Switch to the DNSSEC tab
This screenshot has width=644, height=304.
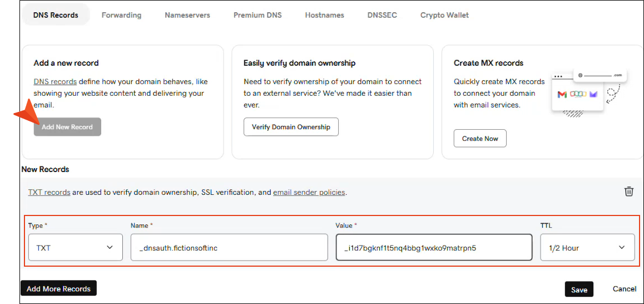(x=382, y=15)
